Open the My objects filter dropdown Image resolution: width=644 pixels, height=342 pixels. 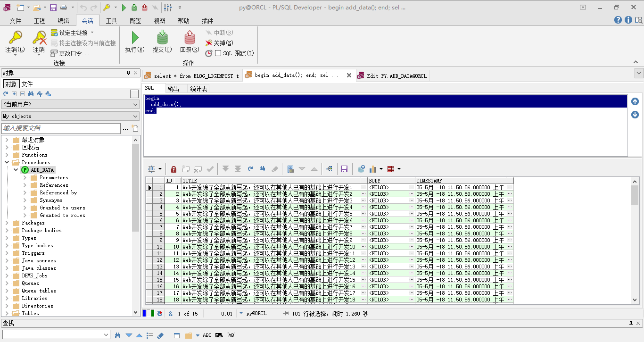coord(70,116)
